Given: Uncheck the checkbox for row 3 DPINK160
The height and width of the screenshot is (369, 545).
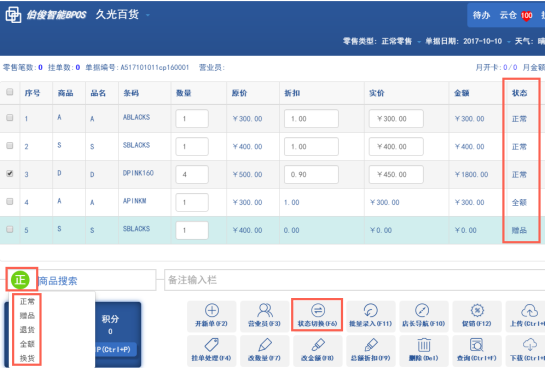Looking at the screenshot, I should (10, 173).
